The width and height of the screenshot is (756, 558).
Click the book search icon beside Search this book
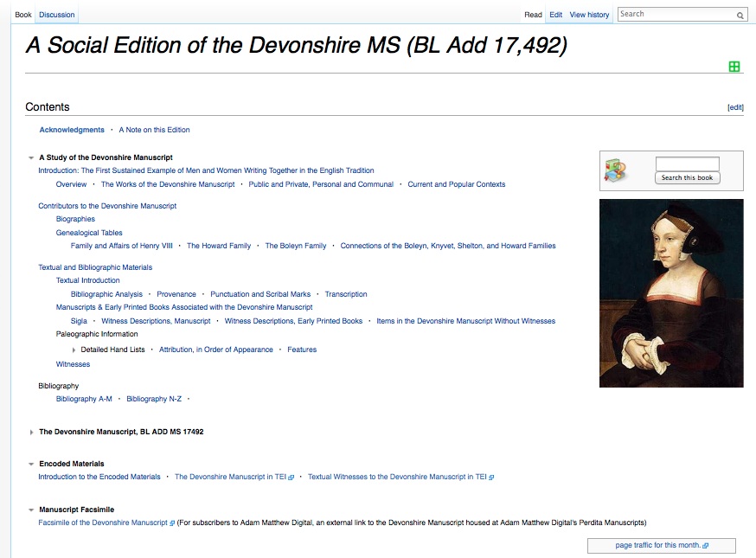[615, 170]
